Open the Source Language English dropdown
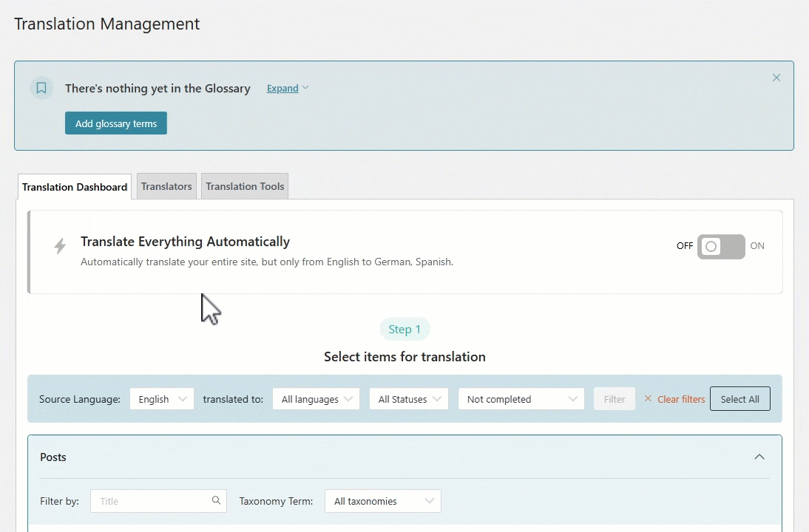 161,399
